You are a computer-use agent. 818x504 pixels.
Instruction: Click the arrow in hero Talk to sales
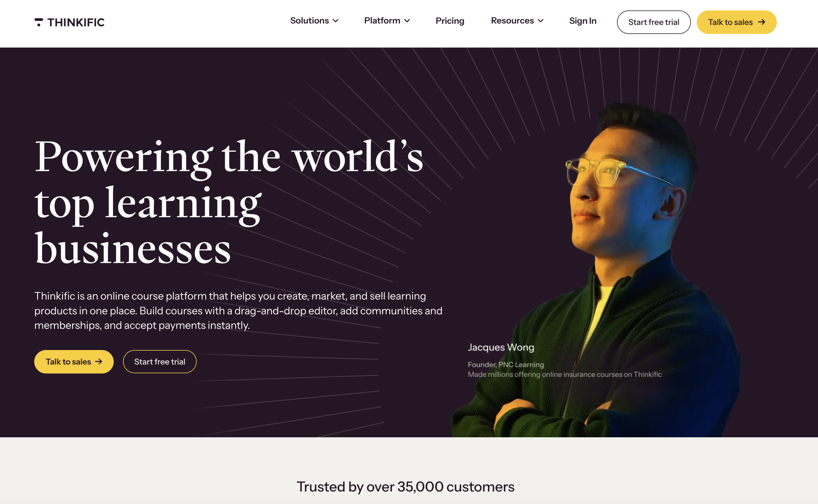[99, 362]
